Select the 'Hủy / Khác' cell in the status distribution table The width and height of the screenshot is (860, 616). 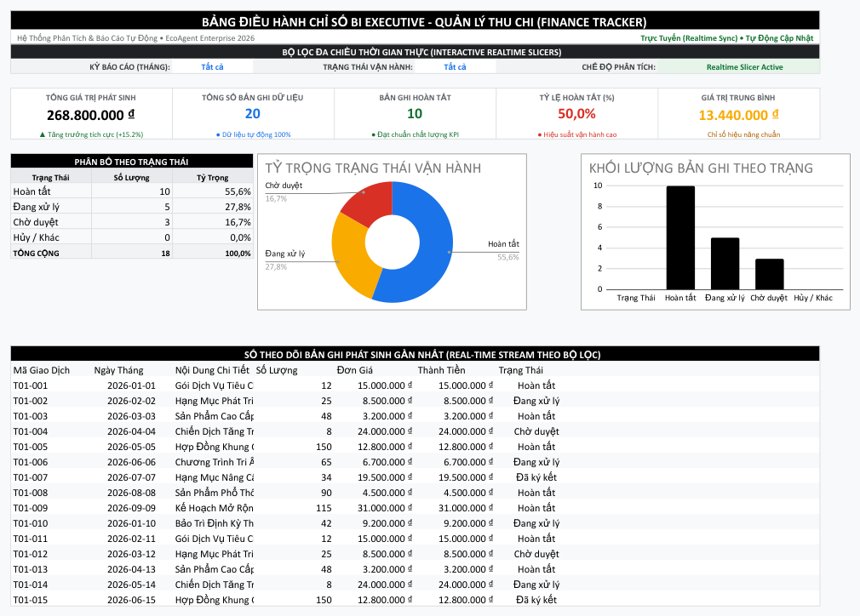pos(51,237)
